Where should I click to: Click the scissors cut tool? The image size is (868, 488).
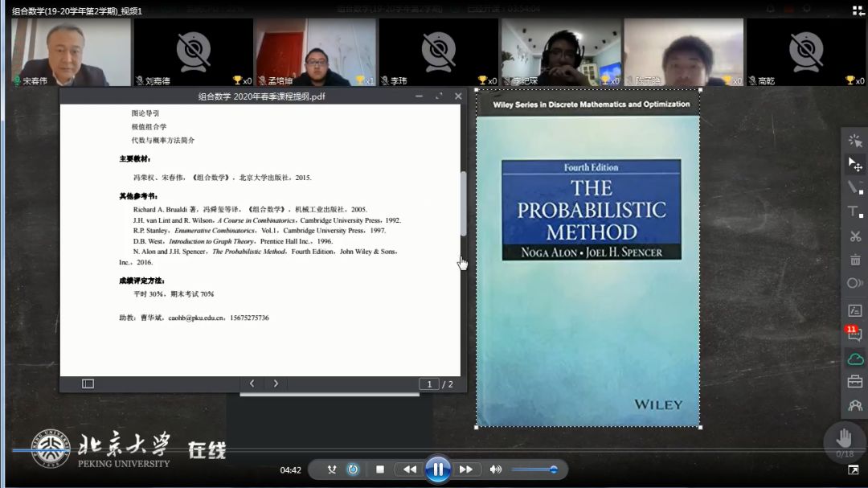click(x=855, y=236)
